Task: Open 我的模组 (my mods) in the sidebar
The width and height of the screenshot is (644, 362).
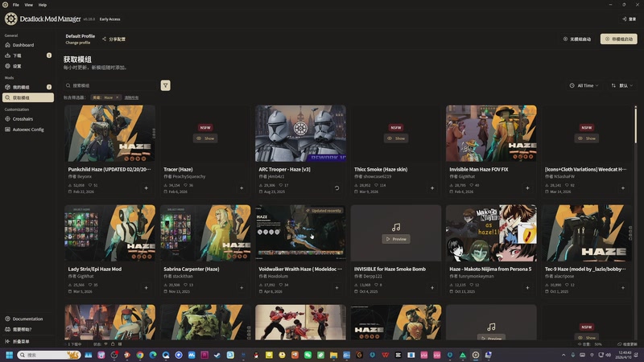Action: click(x=28, y=87)
